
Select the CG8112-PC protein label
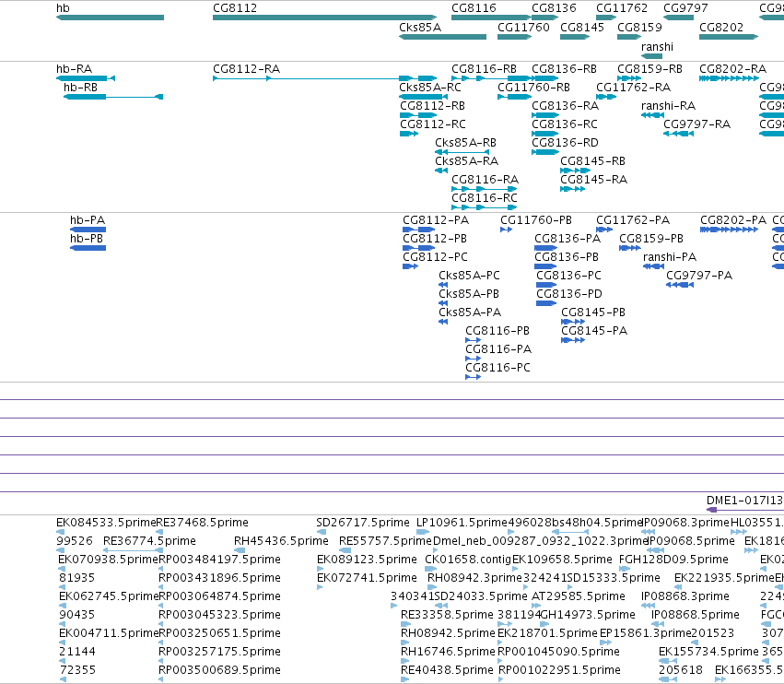(436, 257)
